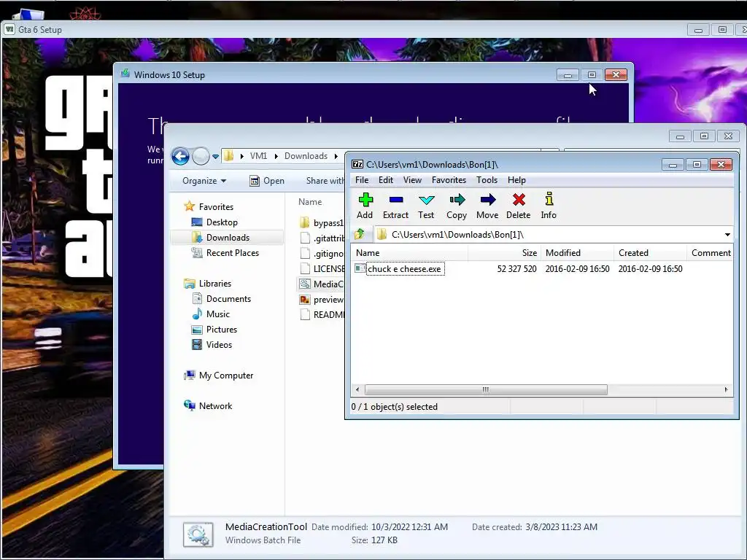Select the chuck e cheese.exe file icon

(360, 268)
